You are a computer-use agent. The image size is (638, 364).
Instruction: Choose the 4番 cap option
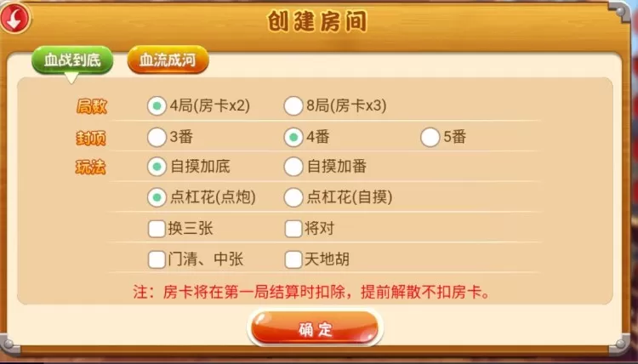coord(293,137)
